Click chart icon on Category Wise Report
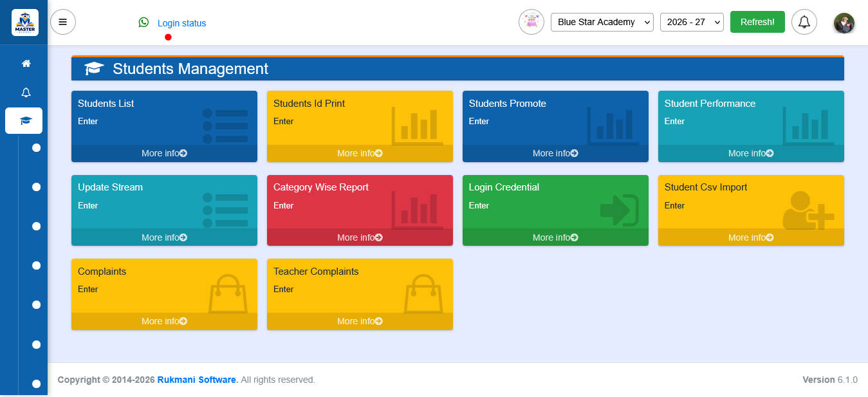This screenshot has height=397, width=868. click(x=418, y=210)
